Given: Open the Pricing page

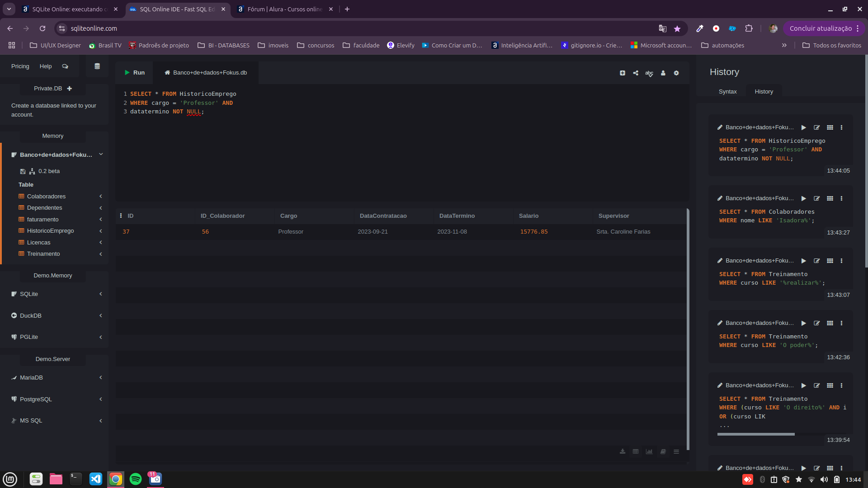Looking at the screenshot, I should 20,66.
